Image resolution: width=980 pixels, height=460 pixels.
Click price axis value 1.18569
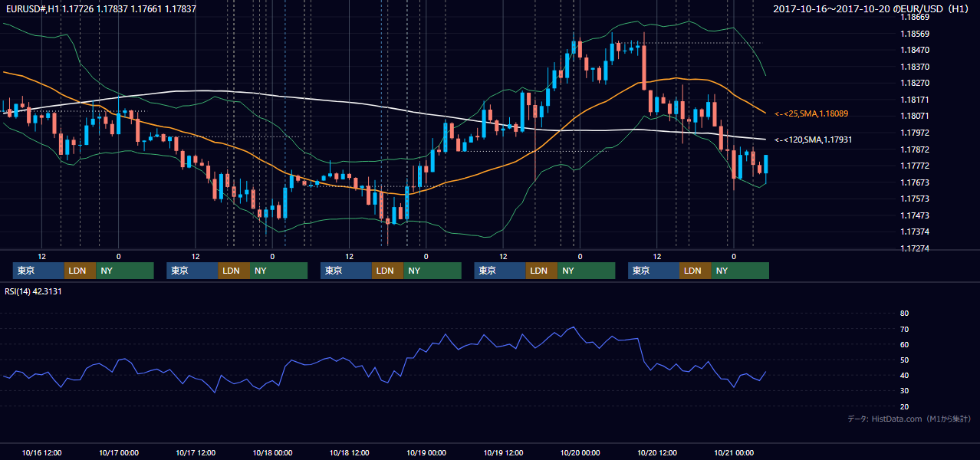coord(915,34)
